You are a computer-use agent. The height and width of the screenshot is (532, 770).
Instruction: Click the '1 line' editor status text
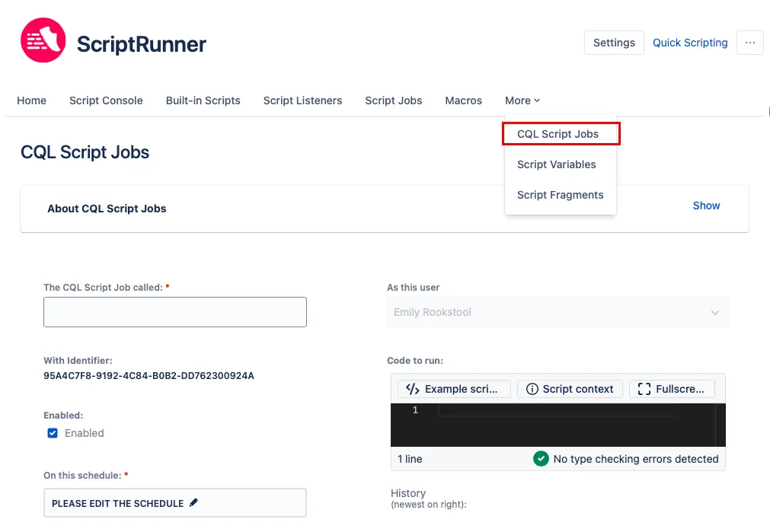tap(410, 459)
